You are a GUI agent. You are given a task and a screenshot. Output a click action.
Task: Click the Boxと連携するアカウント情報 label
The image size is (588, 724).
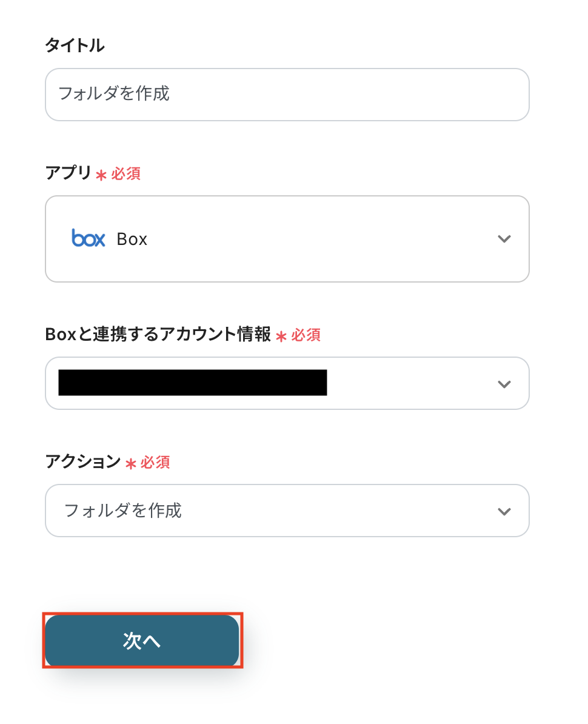point(158,335)
